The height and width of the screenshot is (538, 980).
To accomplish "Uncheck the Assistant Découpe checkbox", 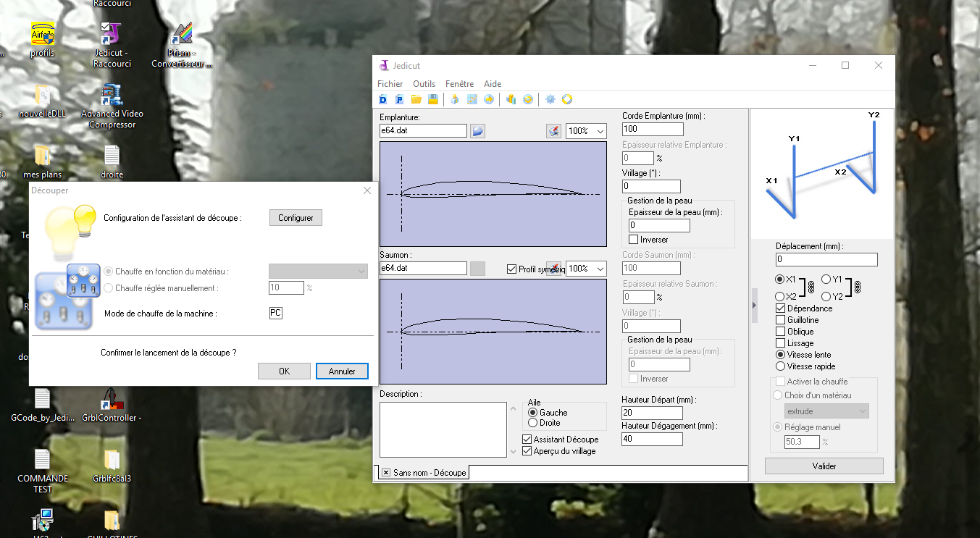I will point(527,440).
